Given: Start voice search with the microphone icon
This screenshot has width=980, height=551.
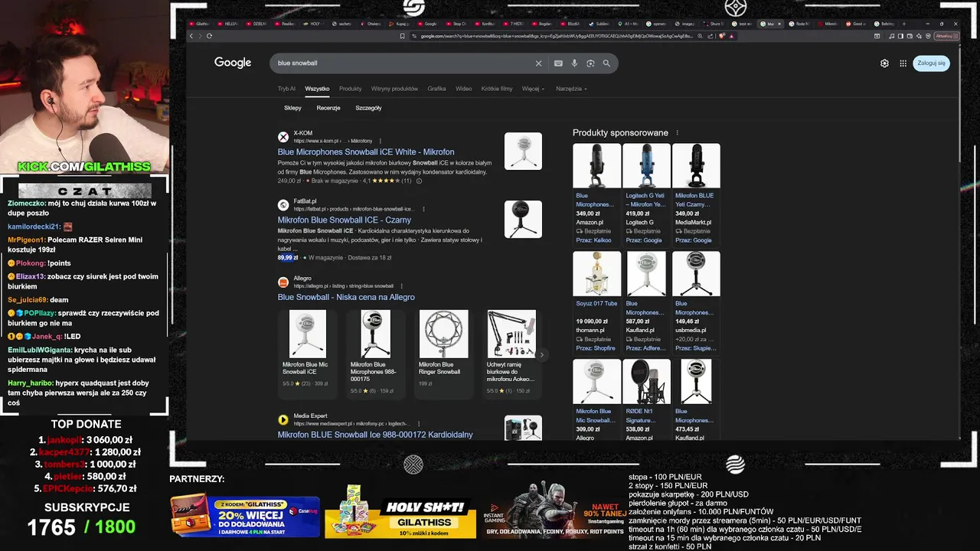Looking at the screenshot, I should [574, 64].
